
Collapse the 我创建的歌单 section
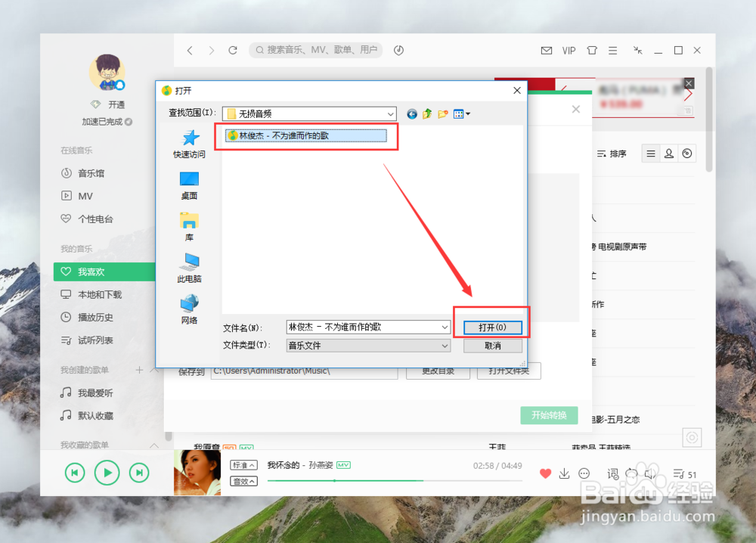tap(154, 370)
